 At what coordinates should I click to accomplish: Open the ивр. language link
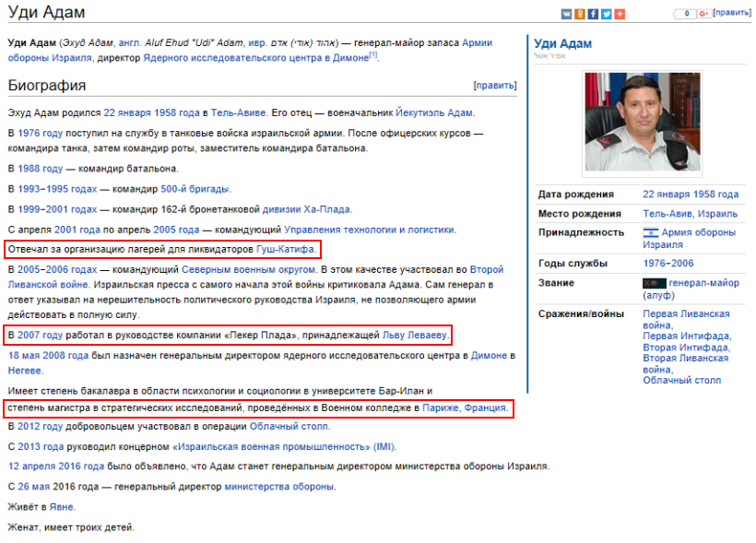tap(256, 42)
